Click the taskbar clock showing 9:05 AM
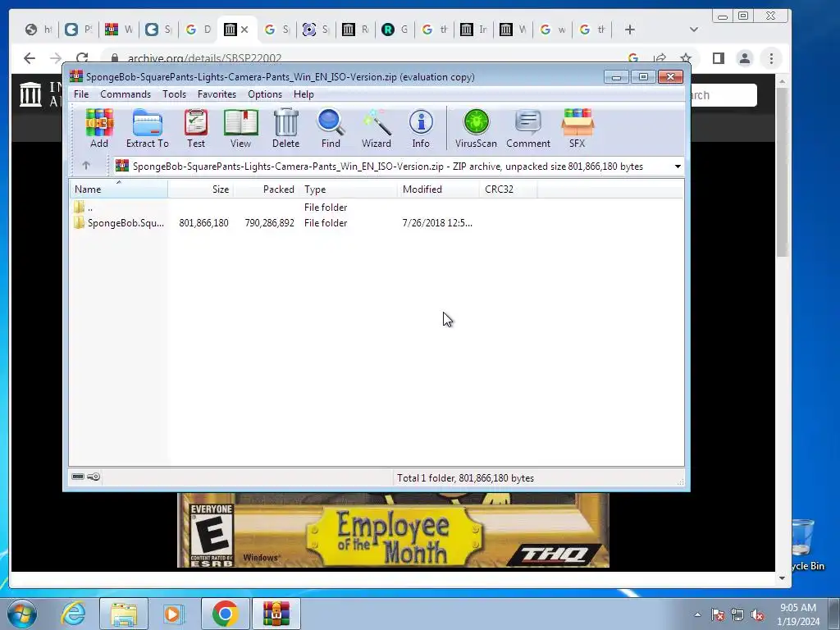Viewport: 840px width, 630px height. tap(798, 614)
